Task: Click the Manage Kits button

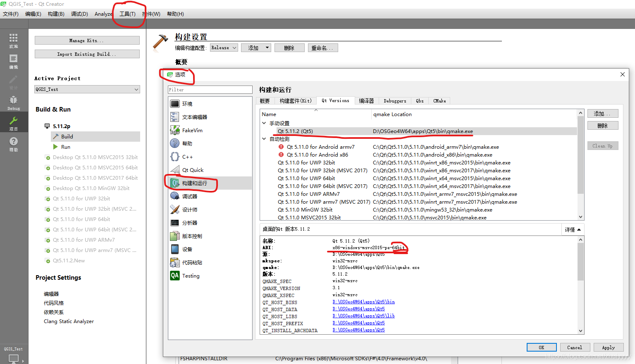Action: tap(87, 40)
